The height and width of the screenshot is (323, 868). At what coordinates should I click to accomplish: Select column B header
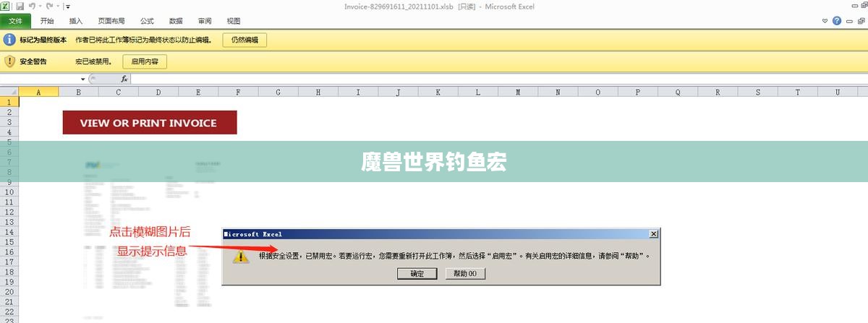[78, 92]
